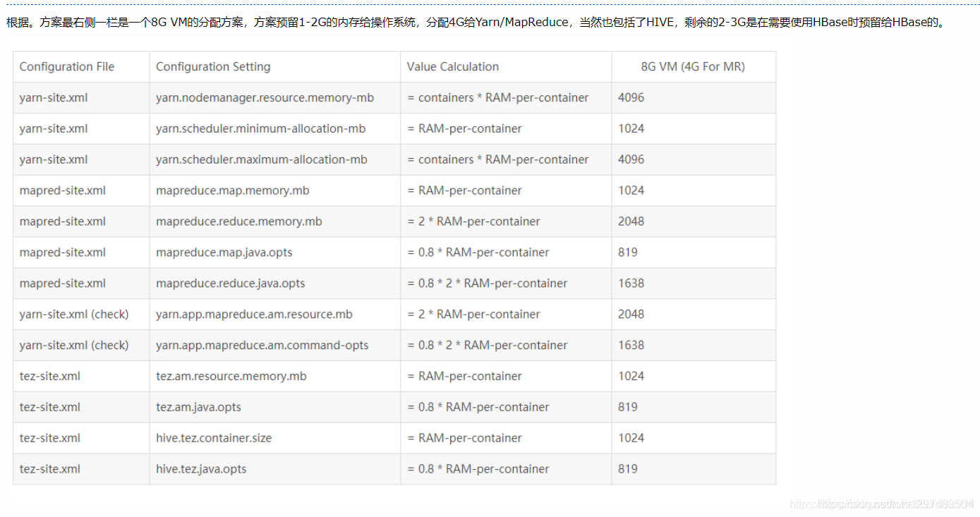
Task: Click the "Configuration Setting" column header
Action: coord(275,67)
